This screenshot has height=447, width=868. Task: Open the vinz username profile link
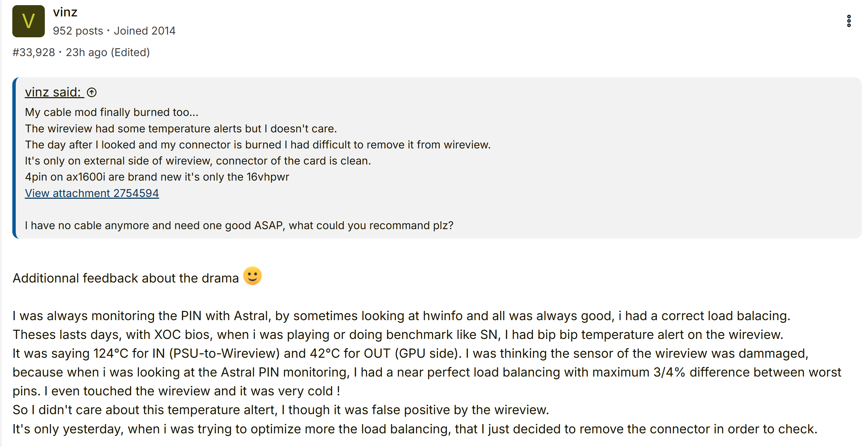(65, 12)
